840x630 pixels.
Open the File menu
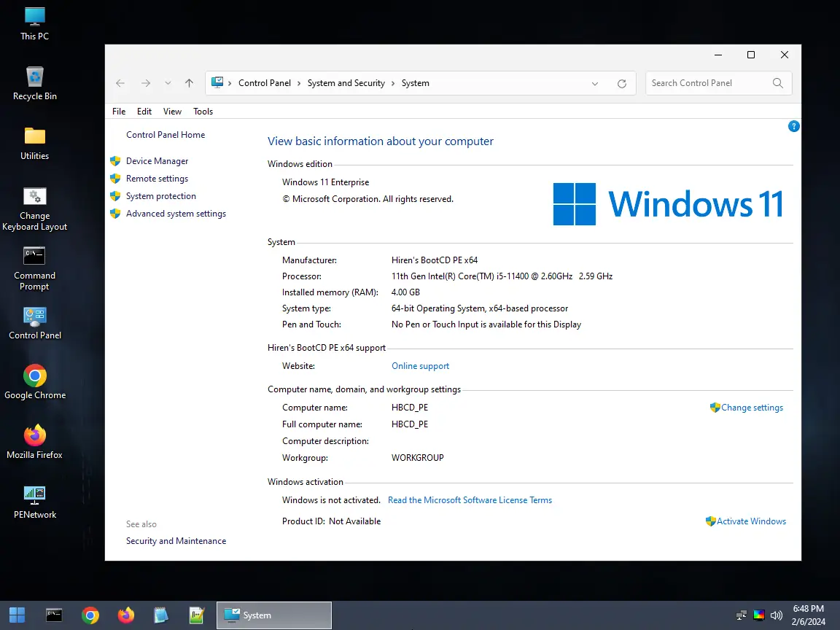119,112
